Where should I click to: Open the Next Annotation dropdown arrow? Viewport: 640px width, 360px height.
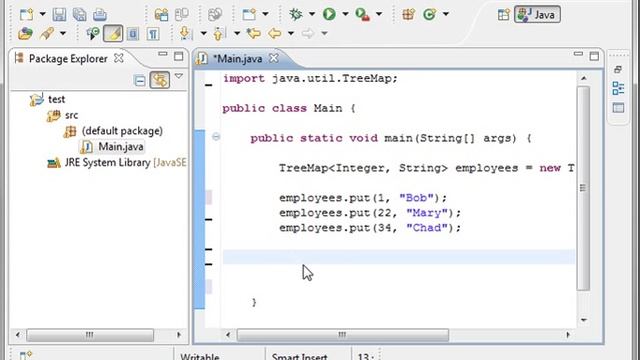pyautogui.click(x=203, y=33)
